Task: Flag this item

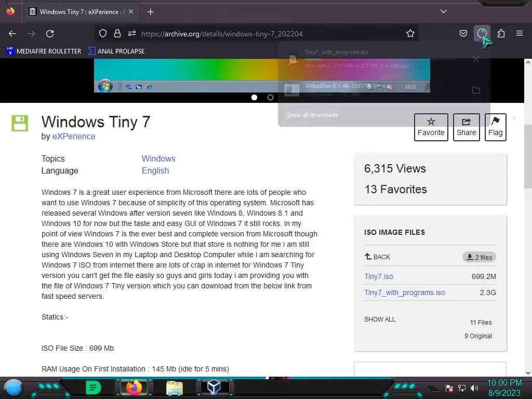Action: click(x=495, y=127)
